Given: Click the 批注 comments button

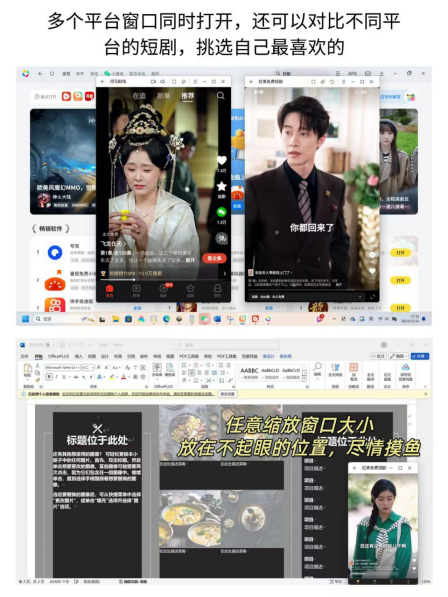Looking at the screenshot, I should click(x=378, y=356).
